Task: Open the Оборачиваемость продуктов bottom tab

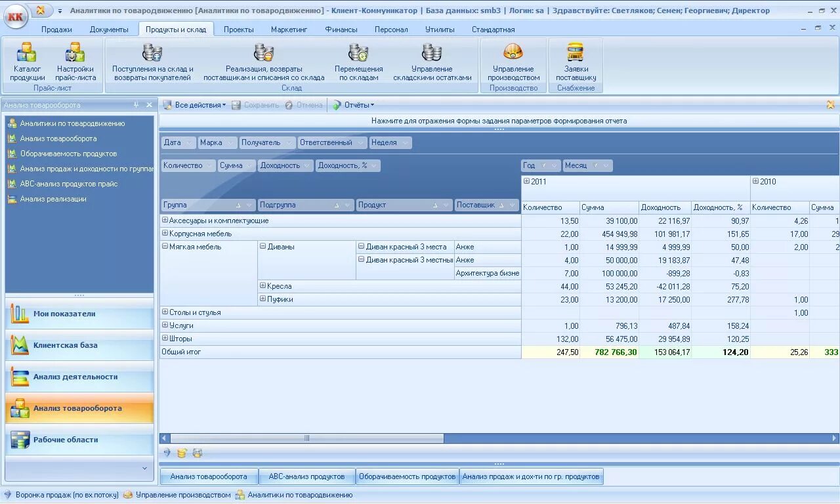Action: (x=408, y=476)
